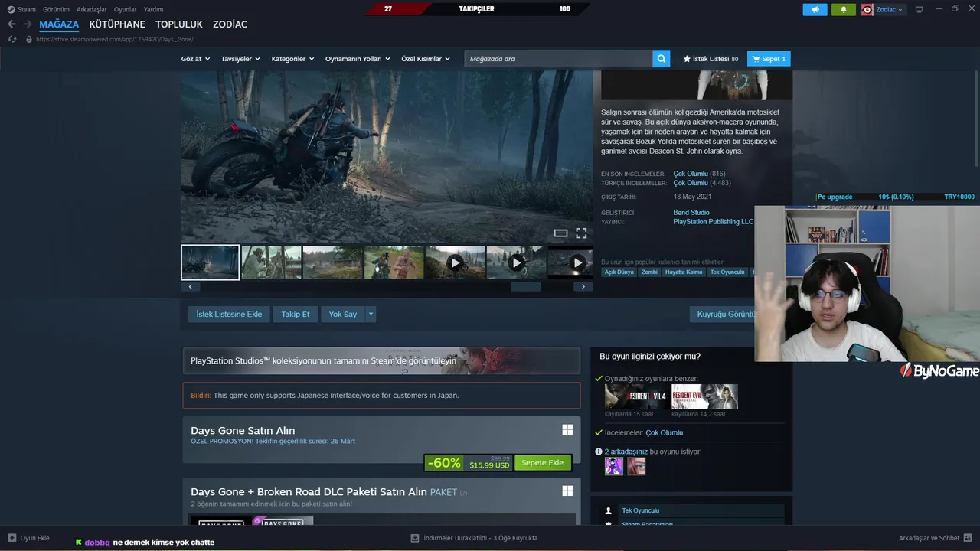Switch to the TOPLULUK tab
Screen dimensions: 980x551
pos(179,24)
